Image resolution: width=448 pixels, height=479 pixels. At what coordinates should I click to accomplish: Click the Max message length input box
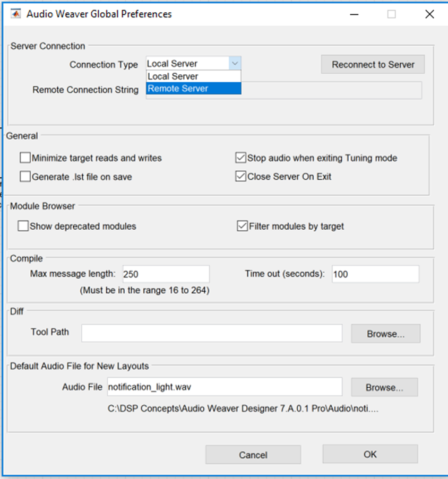coord(166,274)
